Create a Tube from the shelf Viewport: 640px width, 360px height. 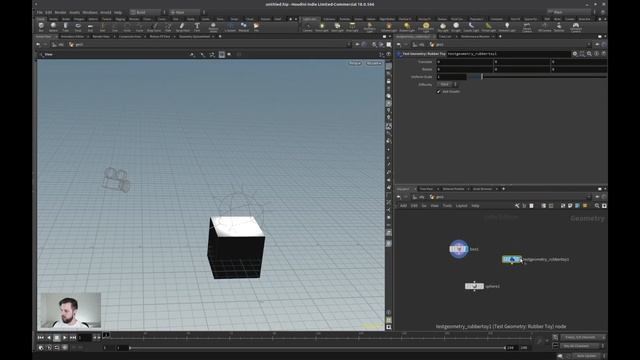pyautogui.click(x=65, y=27)
